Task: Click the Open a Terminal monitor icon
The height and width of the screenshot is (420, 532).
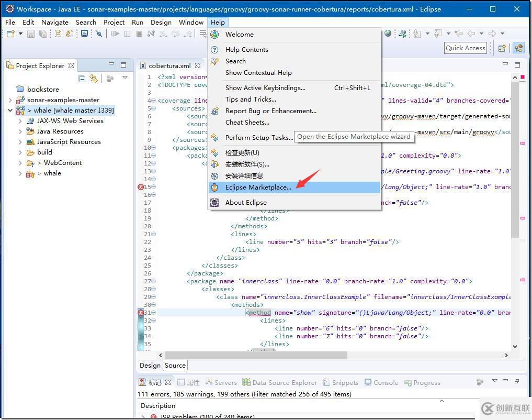Action: 84,34
